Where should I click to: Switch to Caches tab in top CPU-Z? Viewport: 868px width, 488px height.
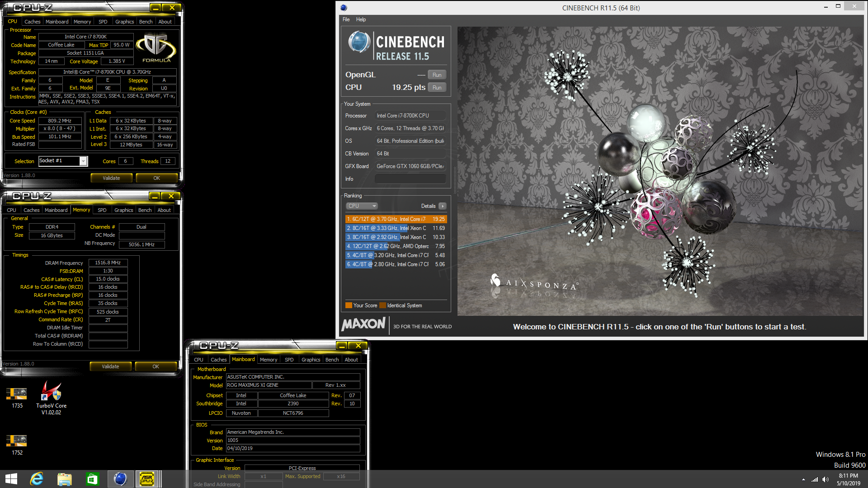pos(32,22)
